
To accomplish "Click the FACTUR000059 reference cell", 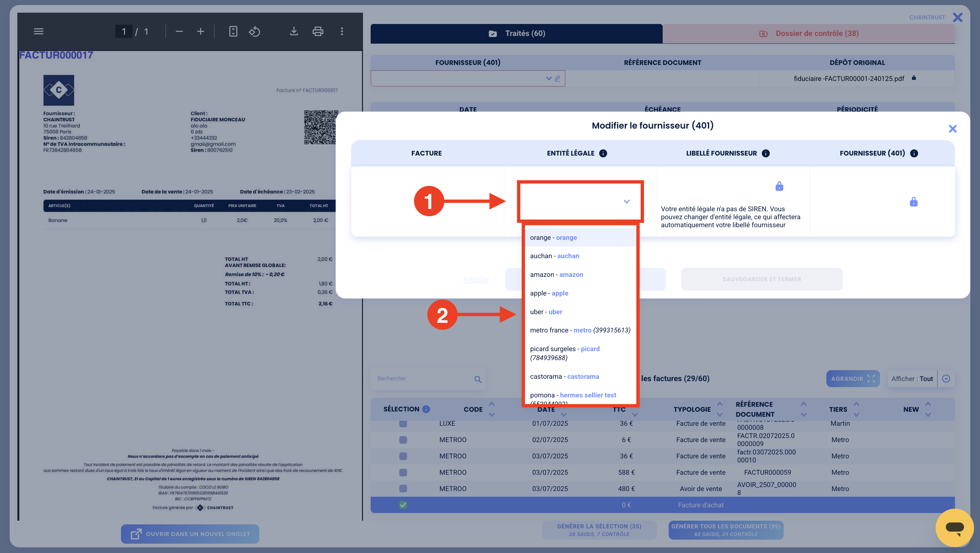I will click(x=767, y=473).
